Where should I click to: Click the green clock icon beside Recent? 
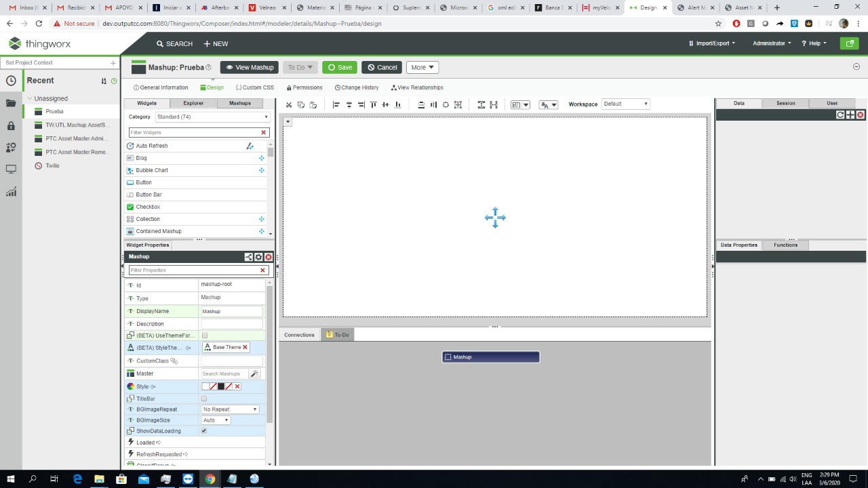click(x=114, y=81)
